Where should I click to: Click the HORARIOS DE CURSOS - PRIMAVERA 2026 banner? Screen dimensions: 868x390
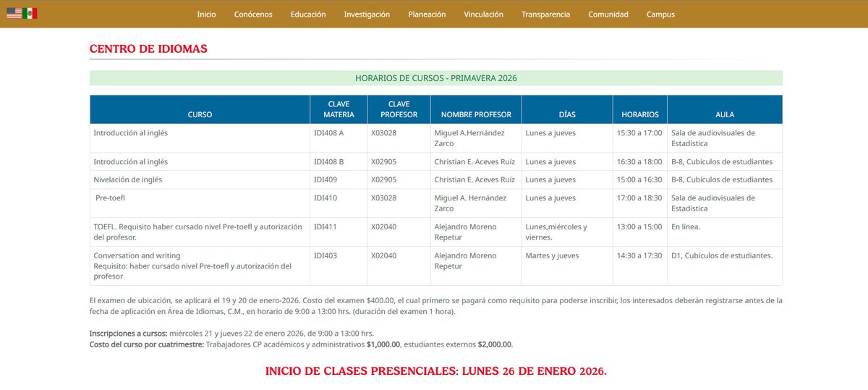point(436,78)
